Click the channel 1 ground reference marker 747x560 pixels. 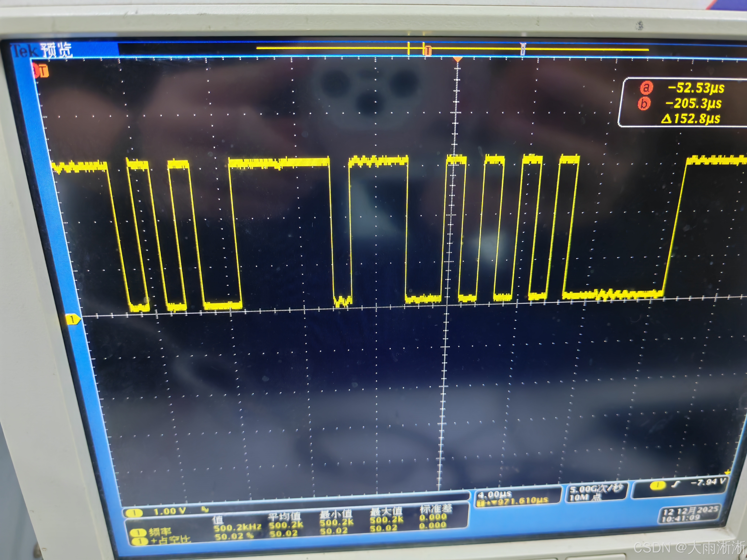(x=72, y=319)
